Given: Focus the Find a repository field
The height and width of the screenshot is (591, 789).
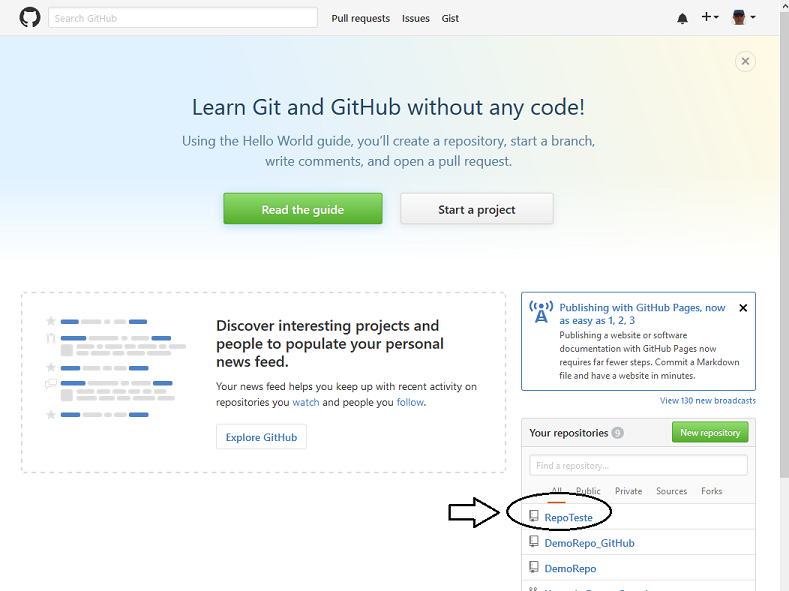Looking at the screenshot, I should pyautogui.click(x=638, y=465).
